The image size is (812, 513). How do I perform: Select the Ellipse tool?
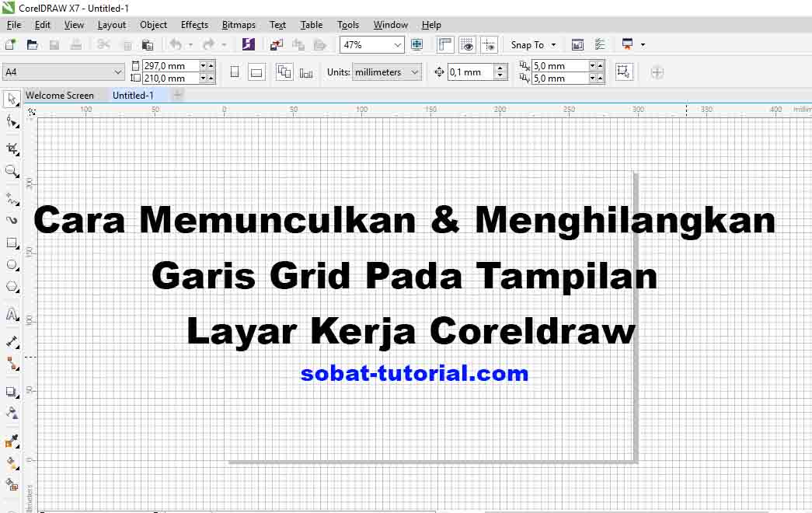click(x=12, y=265)
